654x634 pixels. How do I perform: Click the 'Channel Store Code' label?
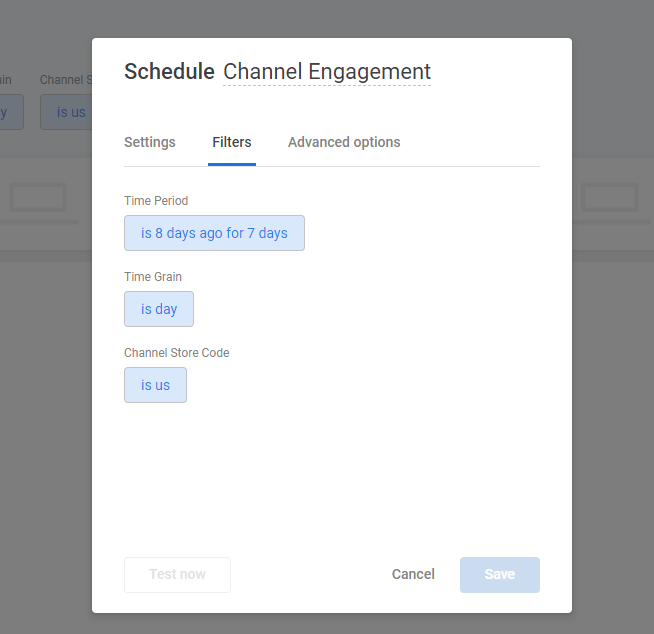tap(177, 353)
